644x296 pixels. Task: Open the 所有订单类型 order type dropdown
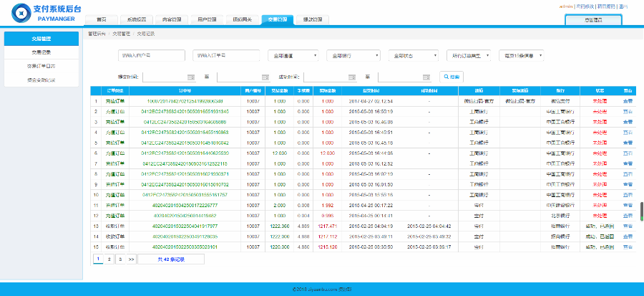[x=469, y=55]
